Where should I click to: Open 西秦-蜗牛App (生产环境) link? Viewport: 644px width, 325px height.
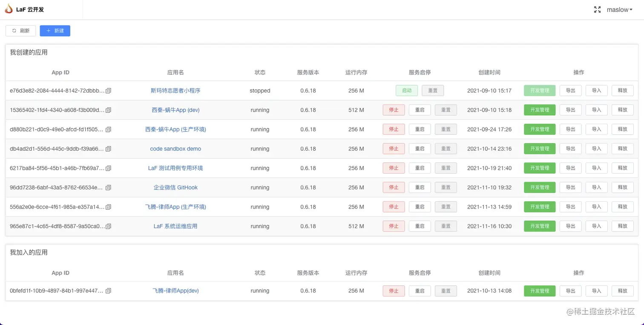coord(175,129)
